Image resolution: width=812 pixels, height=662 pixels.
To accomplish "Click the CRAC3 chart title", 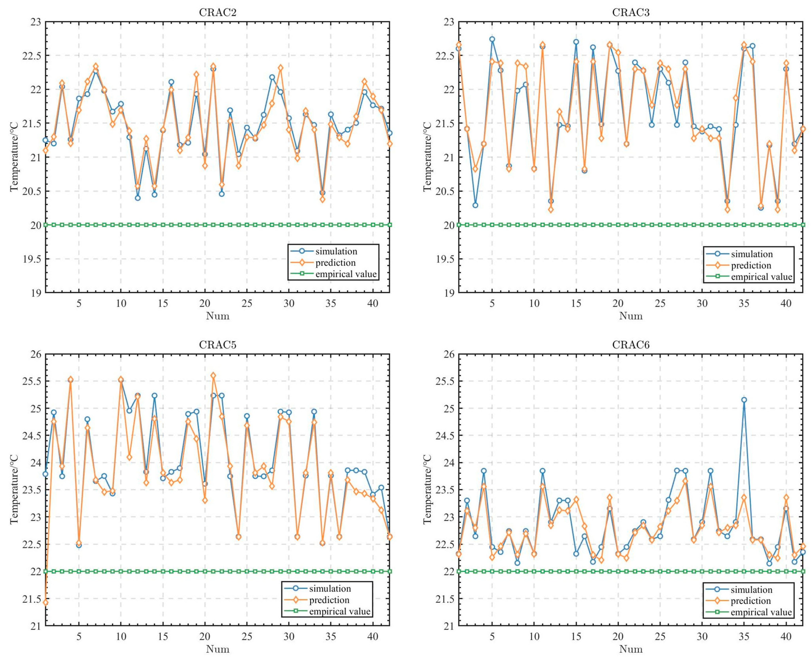I will pos(631,13).
